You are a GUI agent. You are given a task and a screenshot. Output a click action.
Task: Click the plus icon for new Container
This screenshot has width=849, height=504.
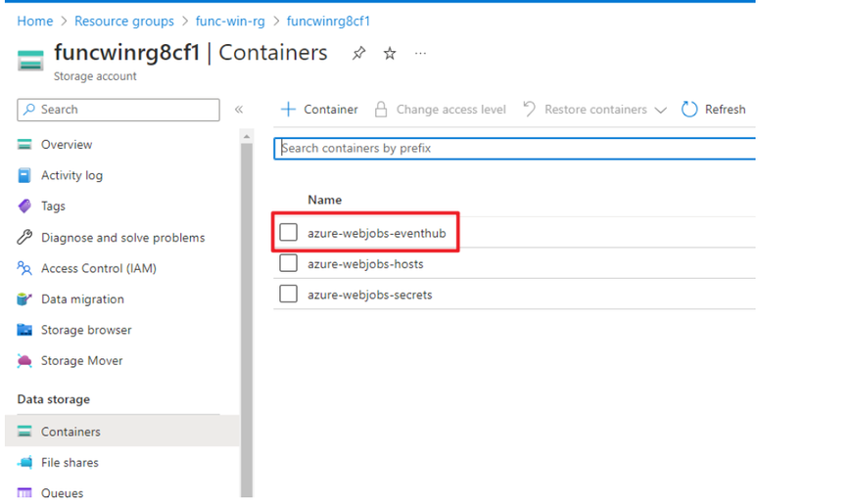click(288, 110)
